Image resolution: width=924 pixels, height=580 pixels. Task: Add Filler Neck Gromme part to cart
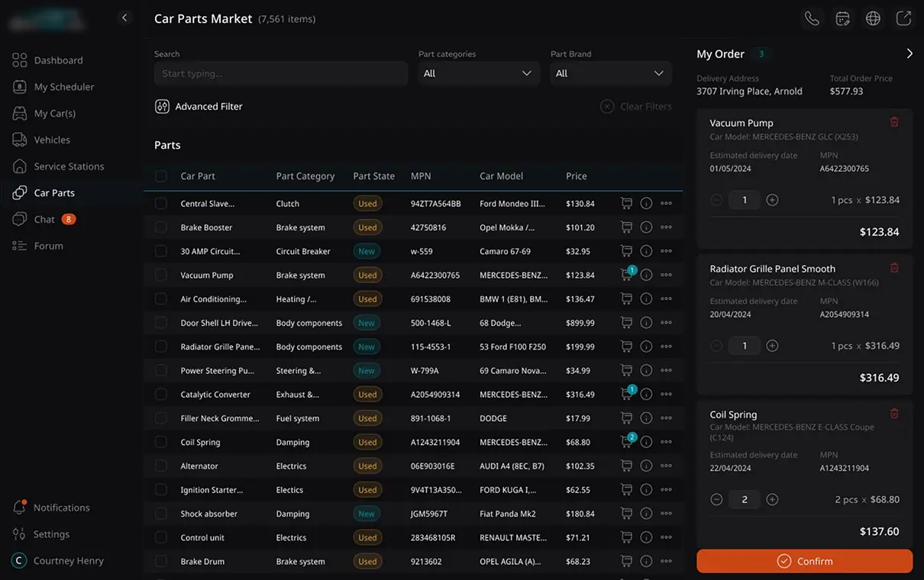pos(626,418)
